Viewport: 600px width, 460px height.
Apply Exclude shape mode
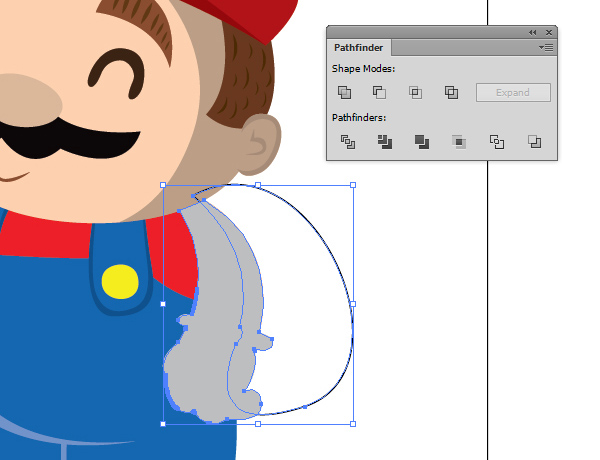coord(451,92)
